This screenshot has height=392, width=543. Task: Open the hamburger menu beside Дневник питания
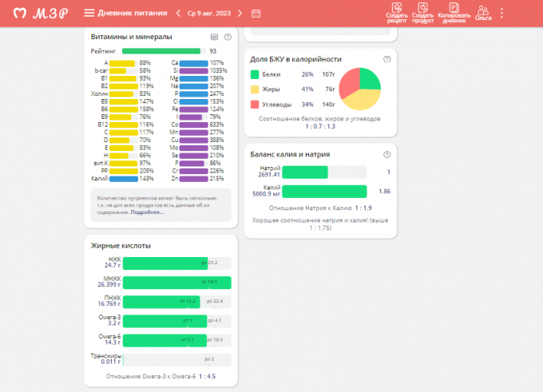coord(89,13)
